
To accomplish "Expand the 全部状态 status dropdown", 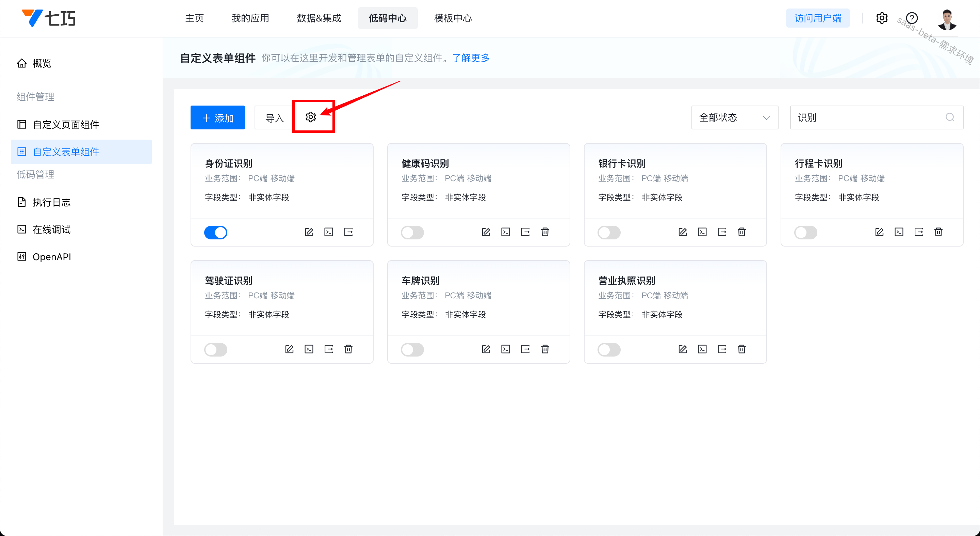I will [734, 117].
